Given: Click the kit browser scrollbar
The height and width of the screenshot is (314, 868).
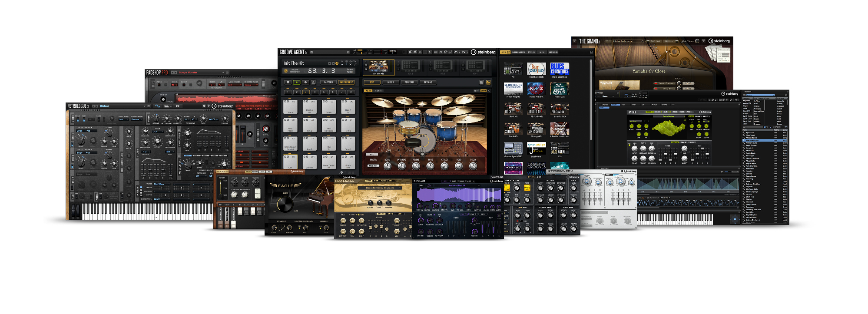Looking at the screenshot, I should tap(591, 100).
